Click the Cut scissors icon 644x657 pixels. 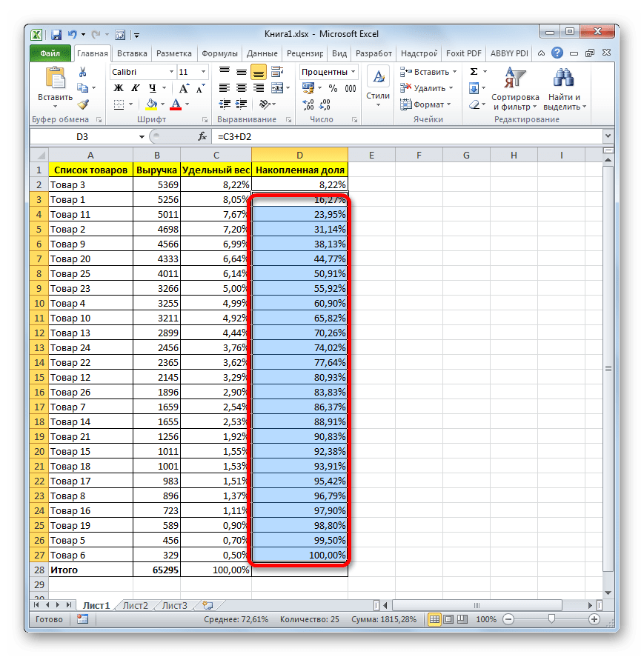point(83,72)
